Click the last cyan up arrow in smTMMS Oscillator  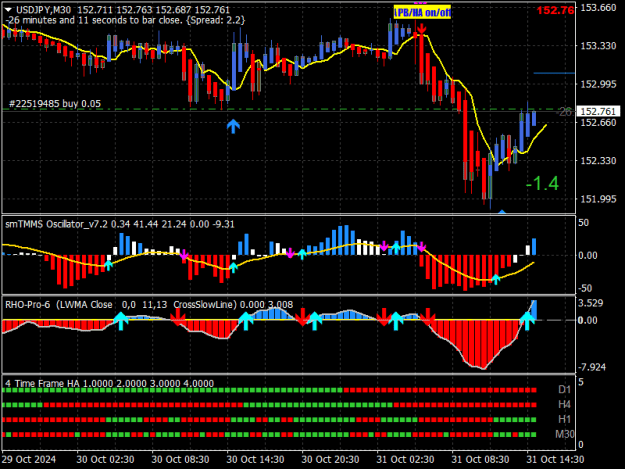click(x=495, y=279)
